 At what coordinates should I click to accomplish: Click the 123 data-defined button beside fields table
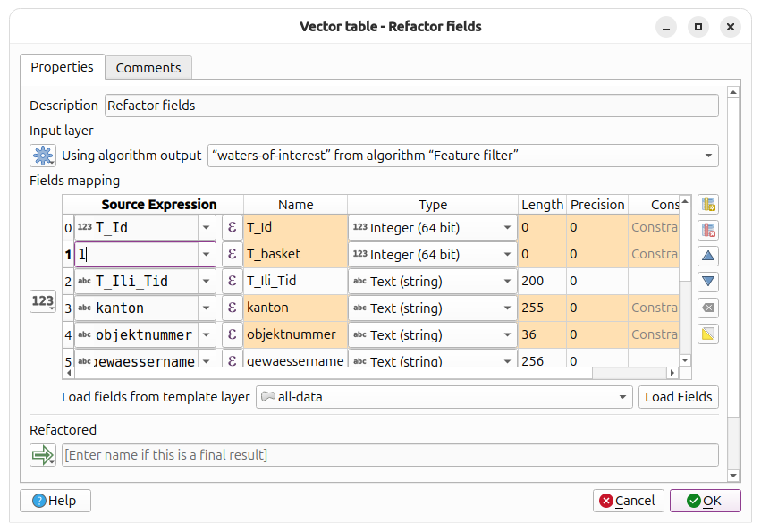click(x=43, y=301)
